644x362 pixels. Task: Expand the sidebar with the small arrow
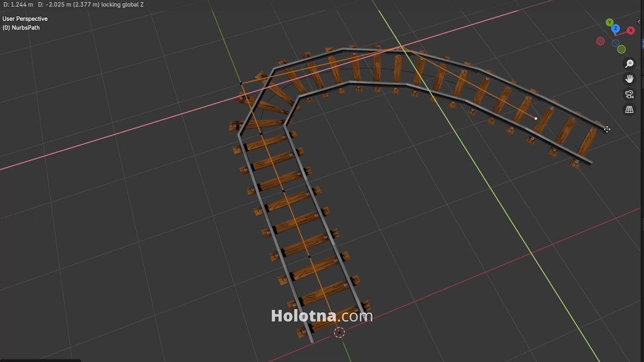639,22
